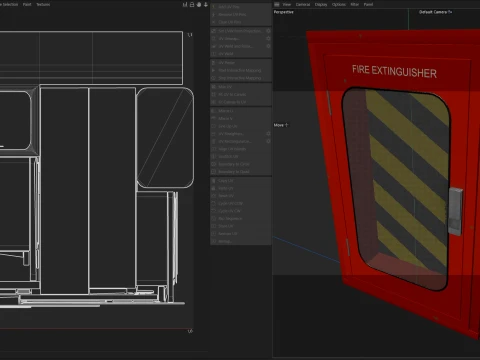Open the Display menu in the viewport

click(x=321, y=4)
